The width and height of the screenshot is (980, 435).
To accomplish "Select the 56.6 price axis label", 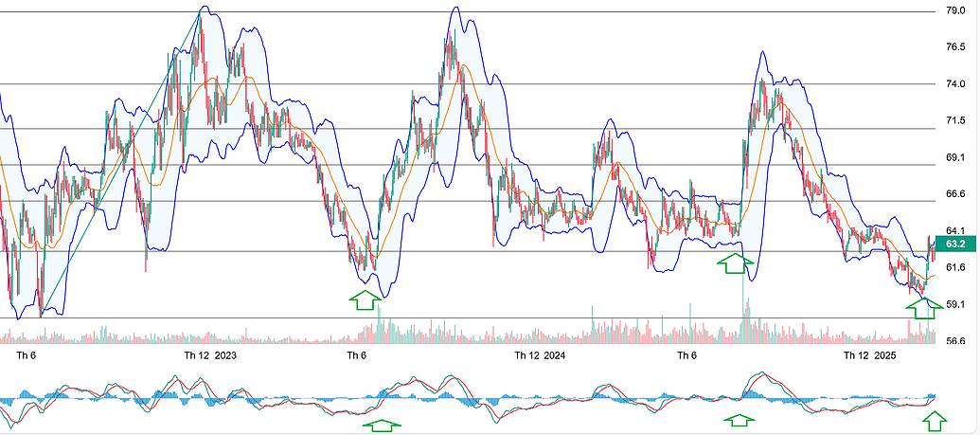I will (955, 341).
